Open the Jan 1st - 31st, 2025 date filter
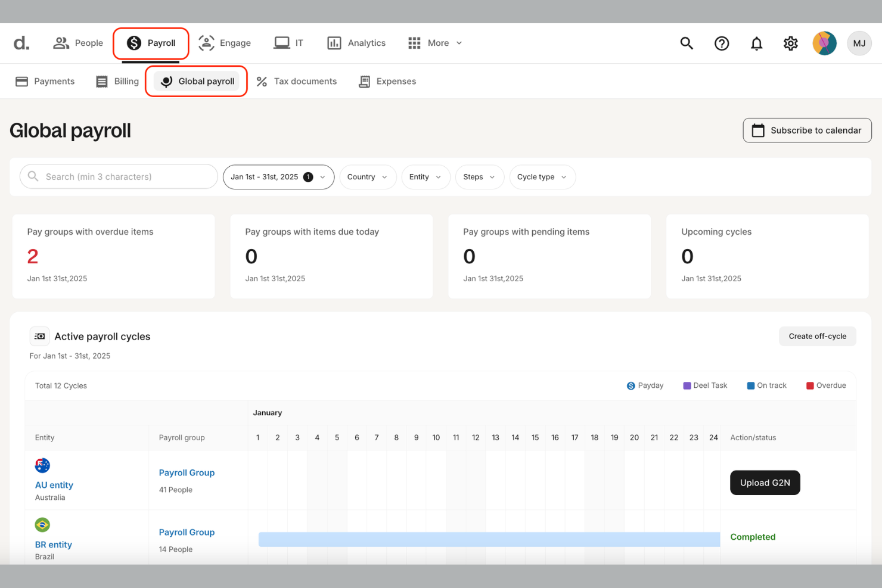This screenshot has height=588, width=882. [278, 177]
